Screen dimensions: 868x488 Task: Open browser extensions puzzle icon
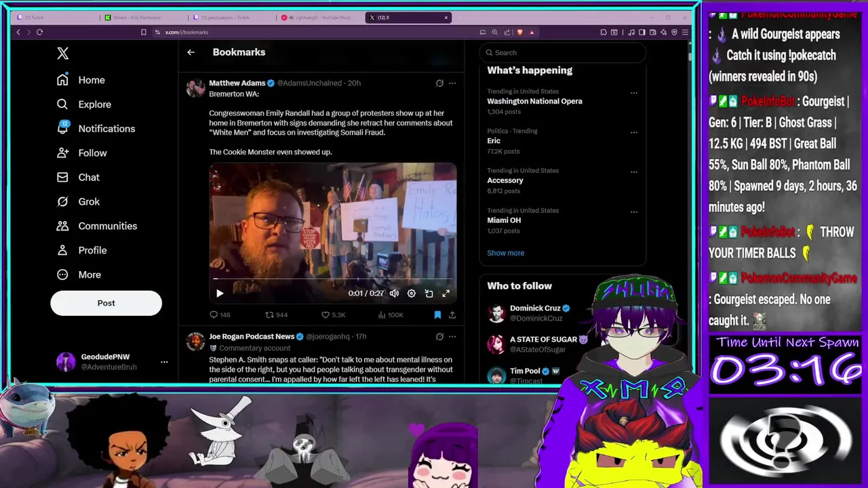603,32
